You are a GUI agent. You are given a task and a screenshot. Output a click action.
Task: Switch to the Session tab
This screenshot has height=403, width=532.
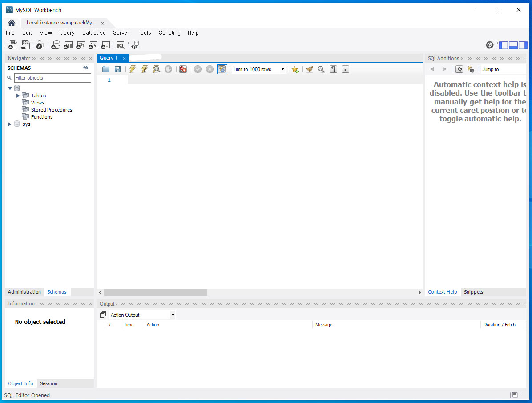click(48, 383)
